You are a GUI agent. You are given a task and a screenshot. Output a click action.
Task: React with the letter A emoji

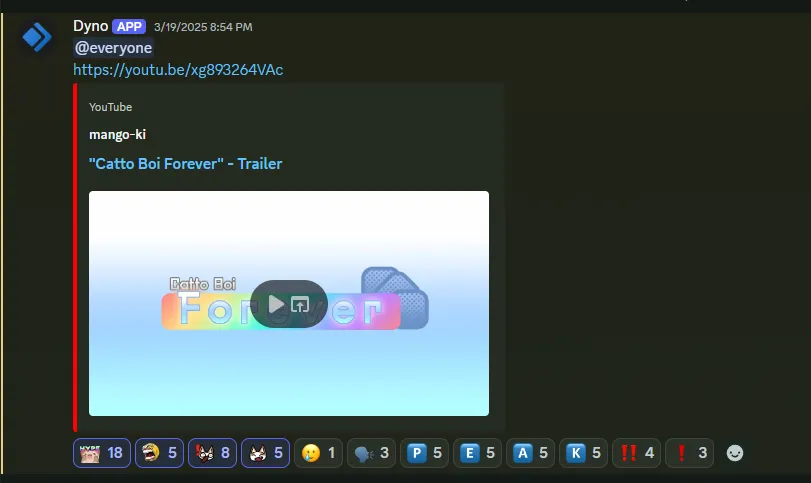pyautogui.click(x=530, y=453)
